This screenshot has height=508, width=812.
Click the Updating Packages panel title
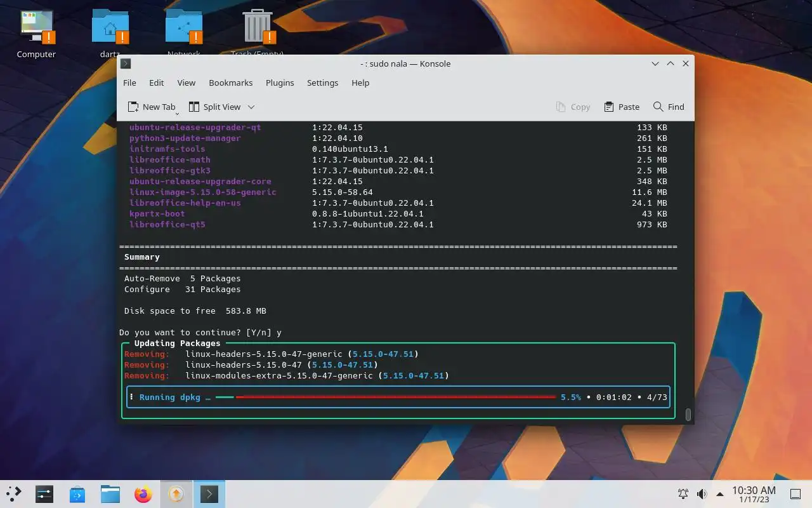tap(178, 343)
